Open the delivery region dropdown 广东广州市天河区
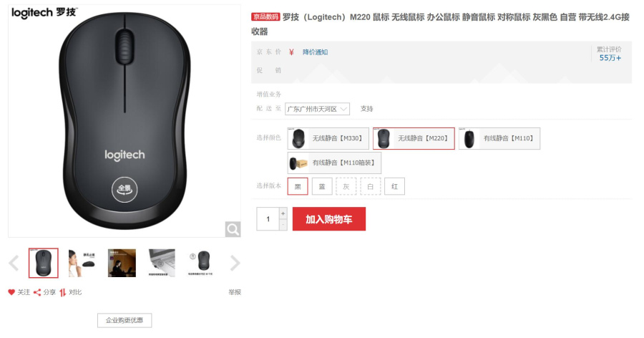The width and height of the screenshot is (644, 338). (318, 109)
